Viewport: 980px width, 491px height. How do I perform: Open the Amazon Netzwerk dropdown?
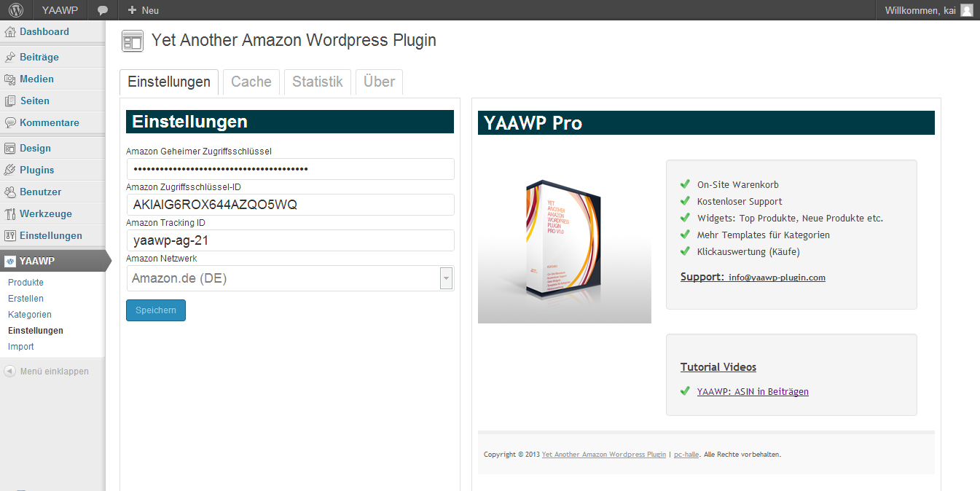(290, 278)
